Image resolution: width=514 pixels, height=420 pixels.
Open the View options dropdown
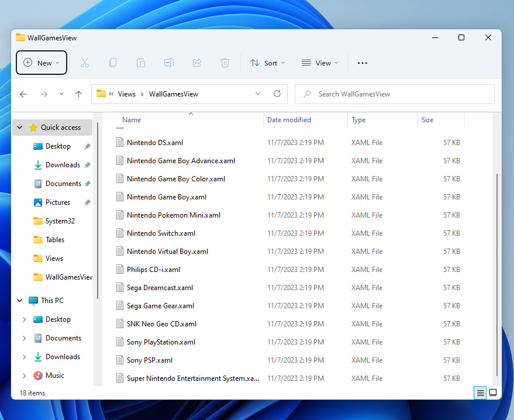pos(320,63)
